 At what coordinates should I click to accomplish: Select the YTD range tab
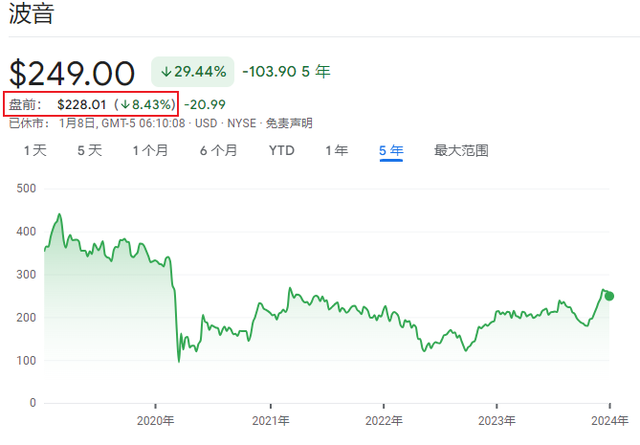(282, 151)
